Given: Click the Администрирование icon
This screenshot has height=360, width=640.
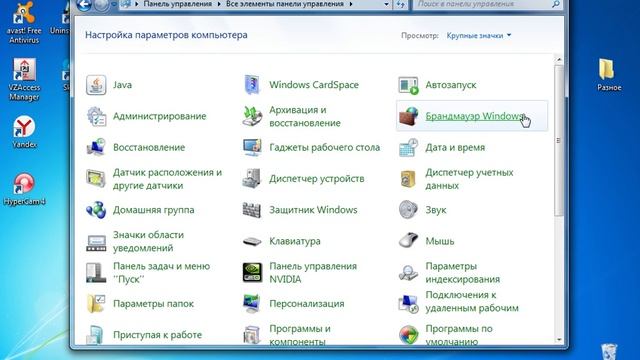Looking at the screenshot, I should coord(96,116).
